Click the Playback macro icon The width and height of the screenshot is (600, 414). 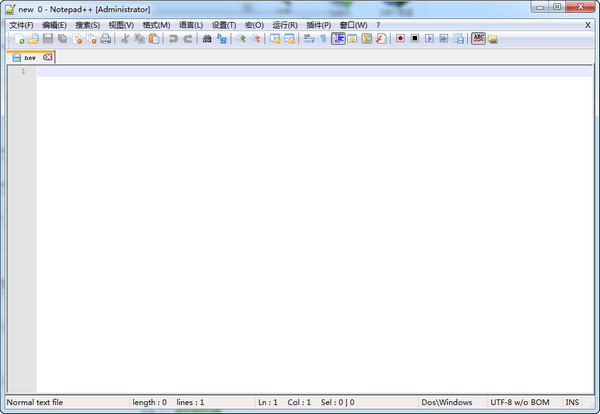click(x=429, y=39)
